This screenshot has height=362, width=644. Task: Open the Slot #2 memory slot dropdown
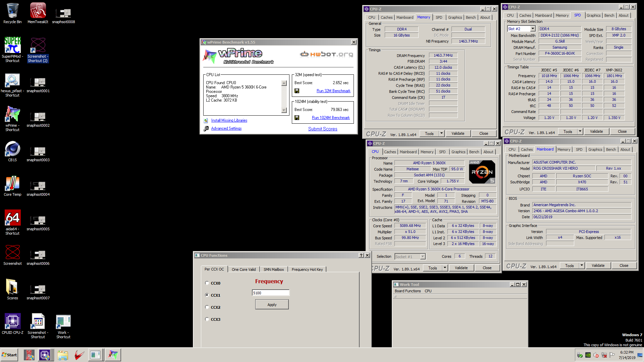[x=533, y=29]
